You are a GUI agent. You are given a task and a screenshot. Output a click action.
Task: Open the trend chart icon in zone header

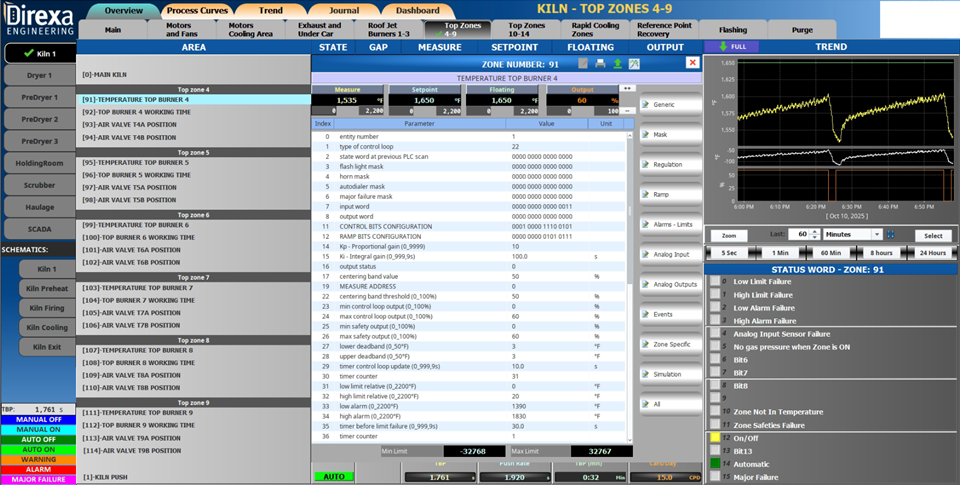pyautogui.click(x=634, y=64)
